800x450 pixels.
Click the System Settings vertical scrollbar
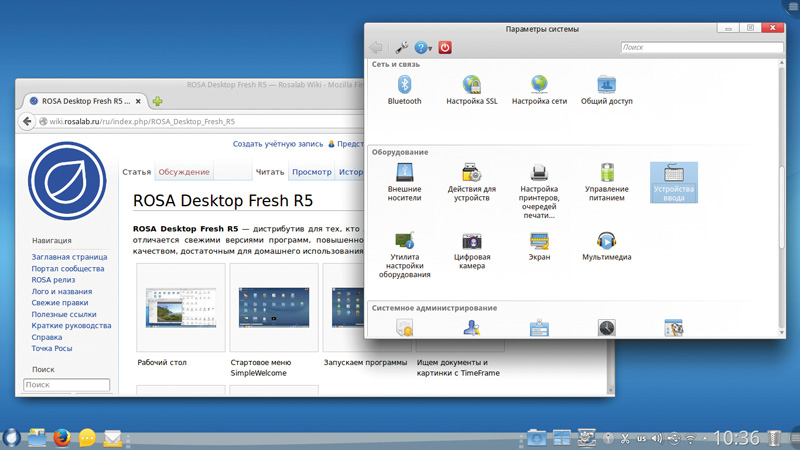point(781,200)
